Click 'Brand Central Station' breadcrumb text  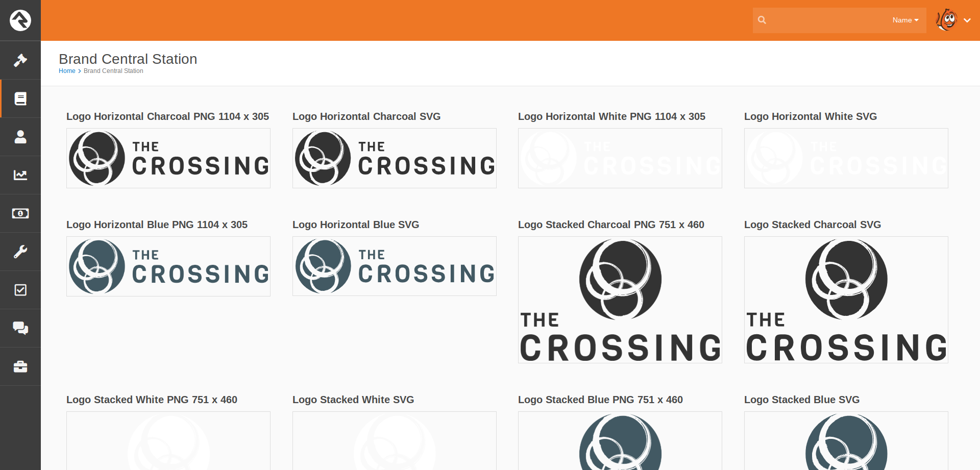pos(113,71)
